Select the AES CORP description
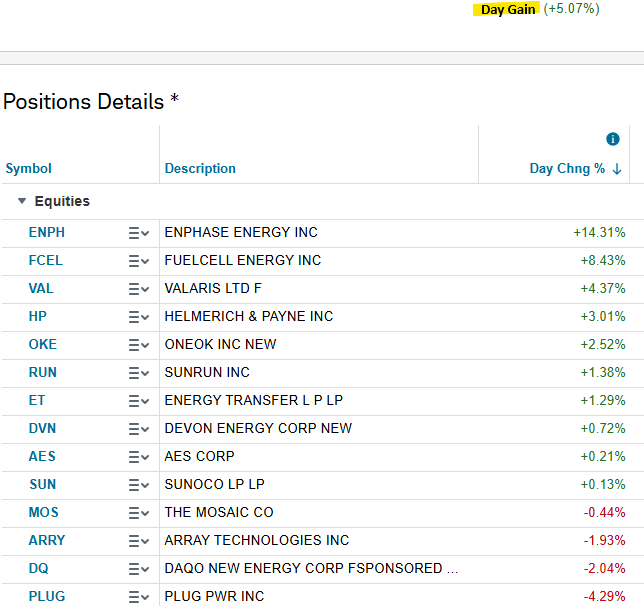644x606 pixels. click(199, 456)
